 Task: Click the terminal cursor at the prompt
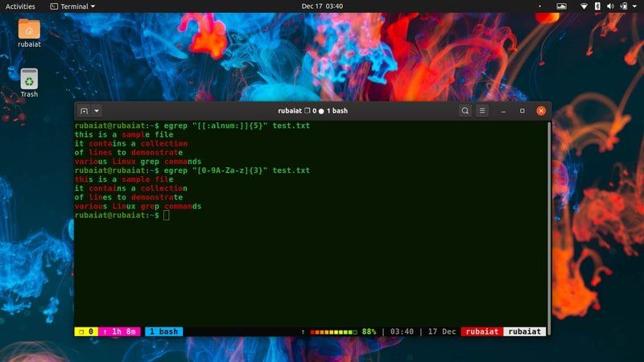[167, 216]
